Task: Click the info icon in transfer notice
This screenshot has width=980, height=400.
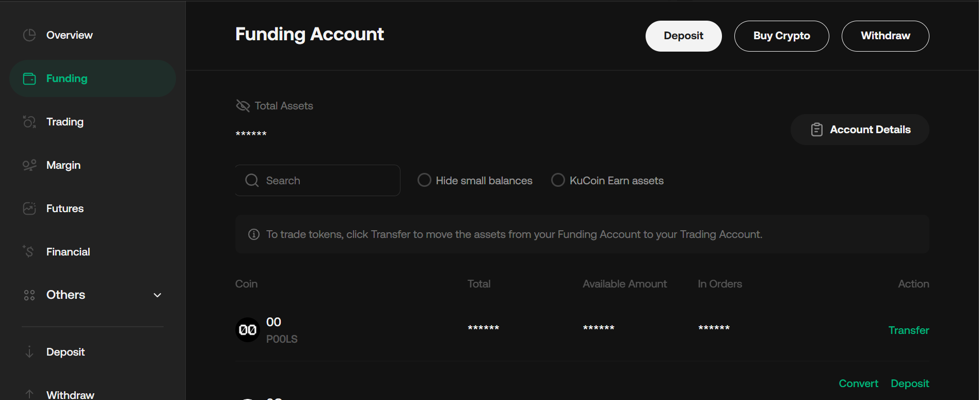Action: [254, 234]
